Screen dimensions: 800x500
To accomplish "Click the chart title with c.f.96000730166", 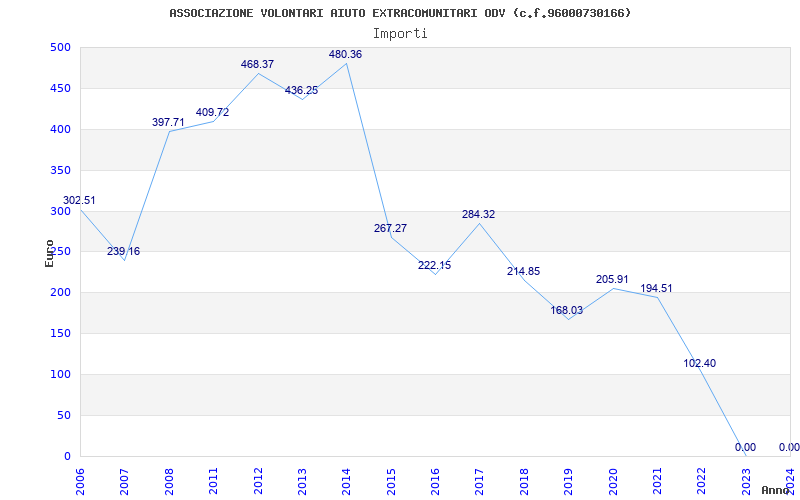I will point(400,13).
